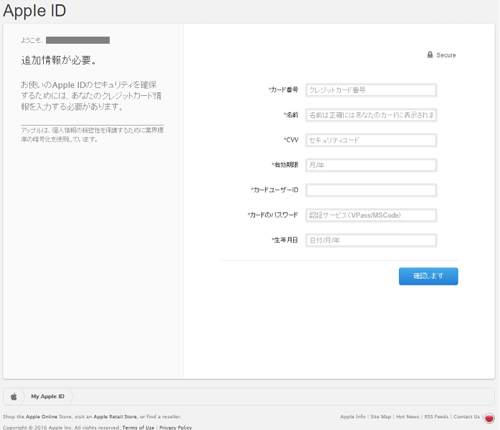This screenshot has height=430, width=500.
Task: Click the Secure padlock icon
Action: (430, 55)
